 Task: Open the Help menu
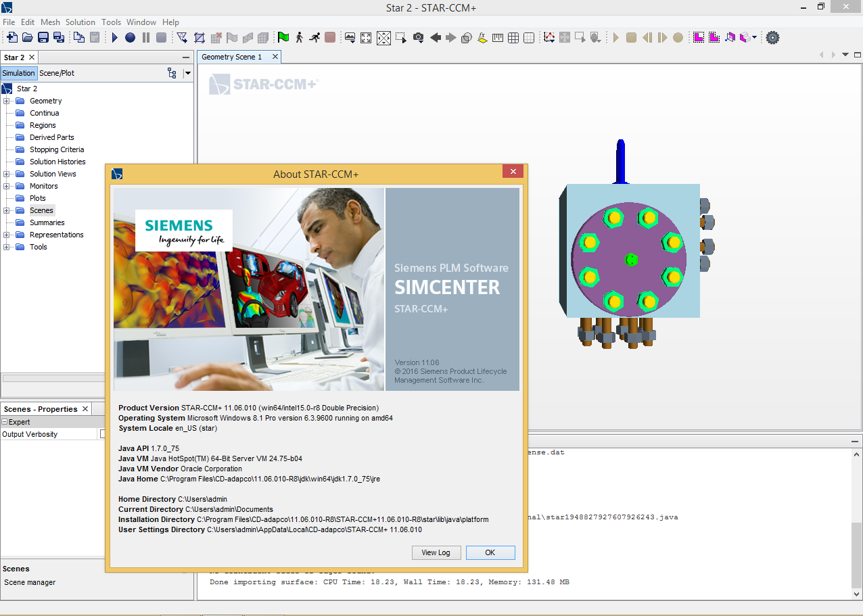(171, 22)
